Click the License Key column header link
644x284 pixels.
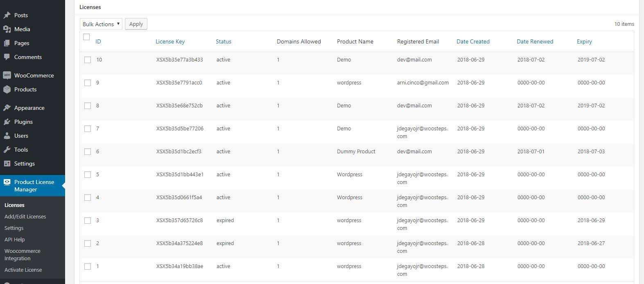[x=170, y=41]
